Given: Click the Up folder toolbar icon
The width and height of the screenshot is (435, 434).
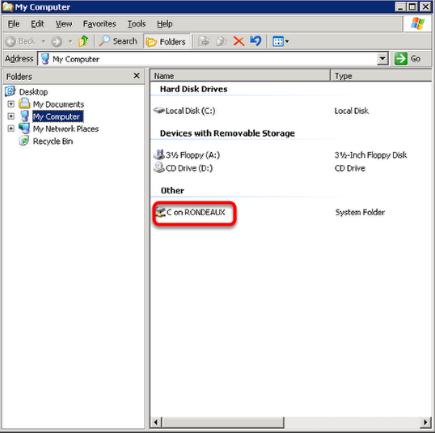Looking at the screenshot, I should 83,41.
